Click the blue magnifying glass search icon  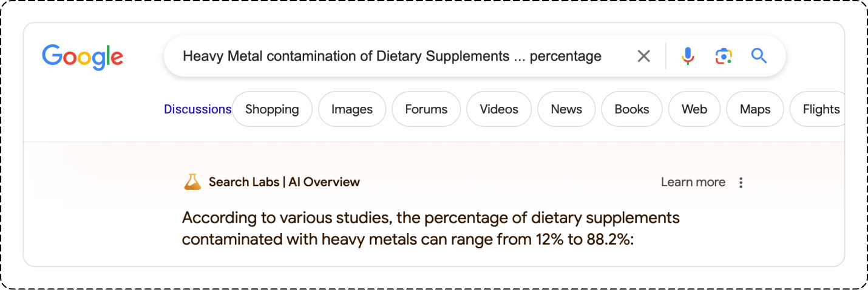[x=759, y=56]
